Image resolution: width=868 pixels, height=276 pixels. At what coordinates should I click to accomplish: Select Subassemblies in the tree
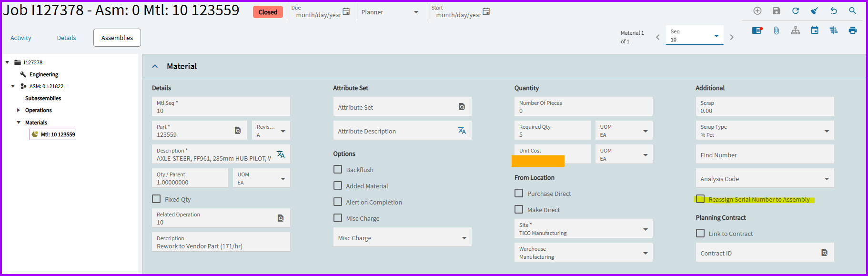pos(43,98)
